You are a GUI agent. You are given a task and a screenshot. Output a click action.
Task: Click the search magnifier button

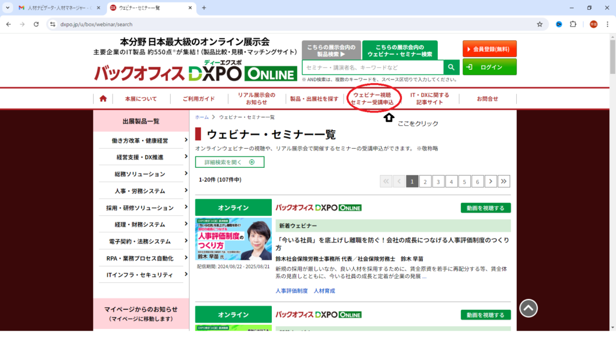[451, 67]
